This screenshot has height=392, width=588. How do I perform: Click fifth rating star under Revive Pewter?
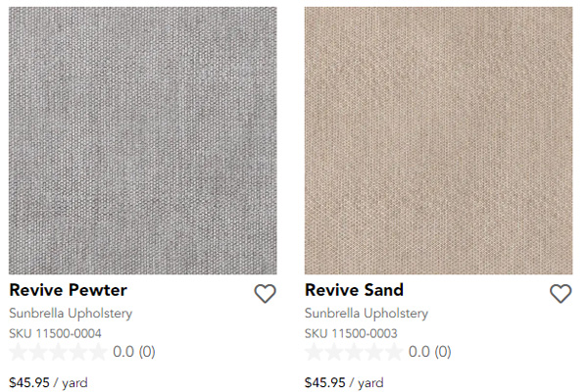[97, 352]
